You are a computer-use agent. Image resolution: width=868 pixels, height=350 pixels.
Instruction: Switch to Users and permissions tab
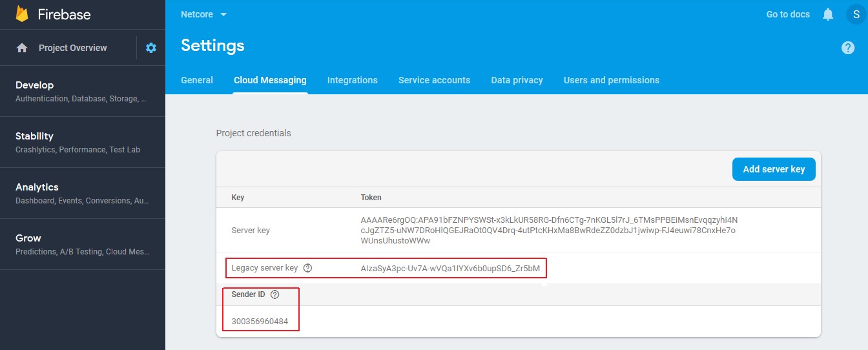coord(612,80)
